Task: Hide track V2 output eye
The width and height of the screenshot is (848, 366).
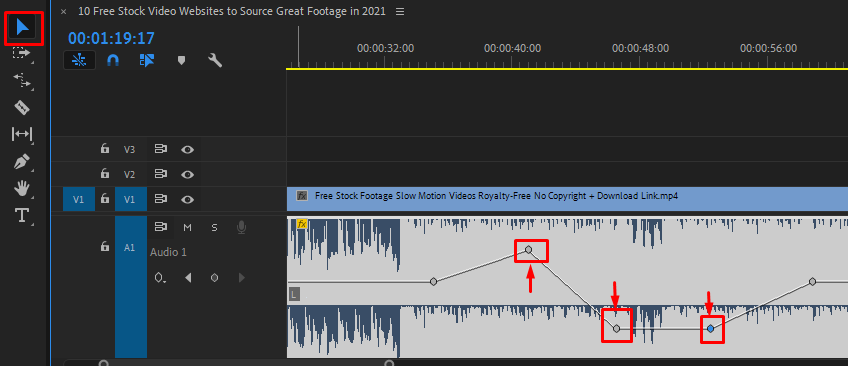Action: tap(187, 174)
